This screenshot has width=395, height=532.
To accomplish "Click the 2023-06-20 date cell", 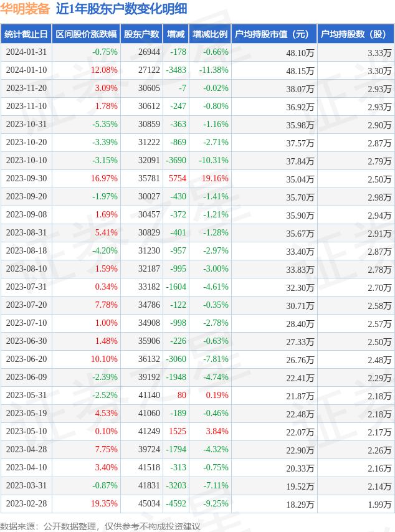I will click(x=26, y=359).
